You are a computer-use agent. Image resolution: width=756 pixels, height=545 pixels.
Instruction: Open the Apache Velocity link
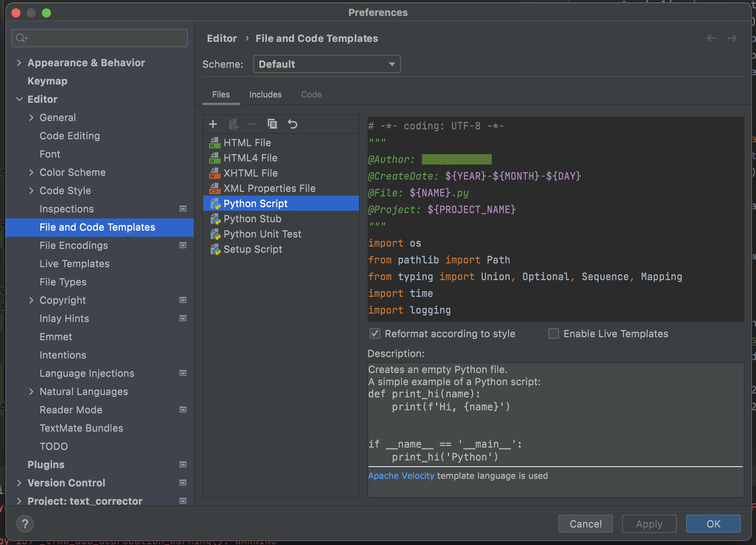coord(401,476)
